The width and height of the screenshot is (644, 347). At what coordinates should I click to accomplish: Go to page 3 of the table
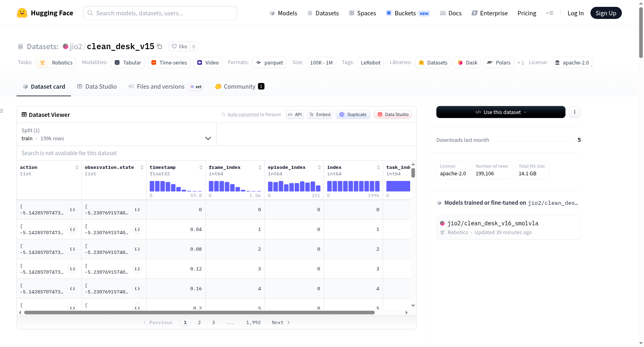click(x=213, y=322)
